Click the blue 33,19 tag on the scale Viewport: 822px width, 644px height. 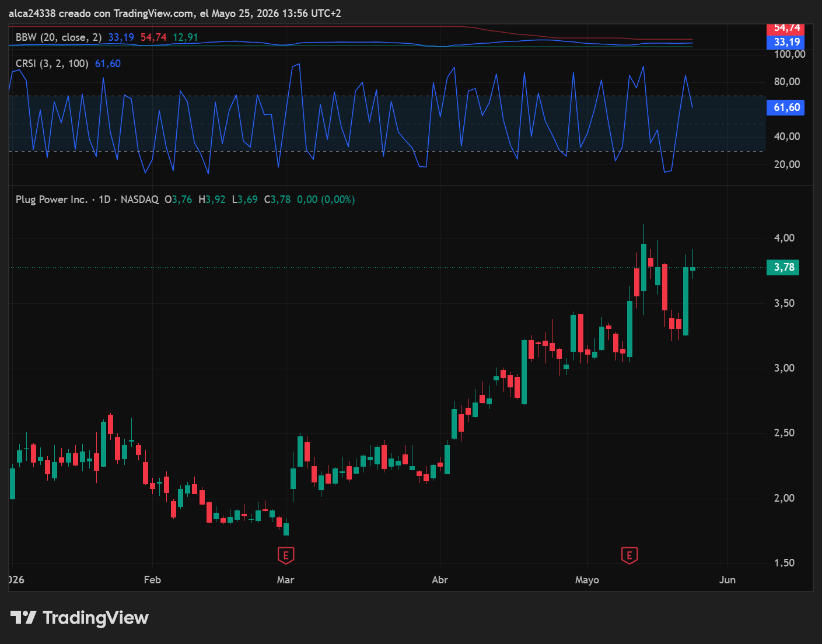(x=786, y=42)
